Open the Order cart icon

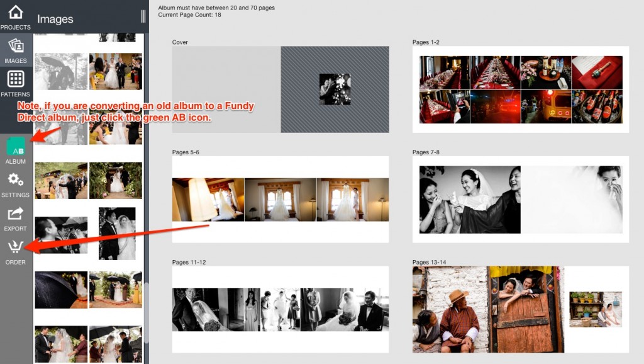tap(16, 252)
